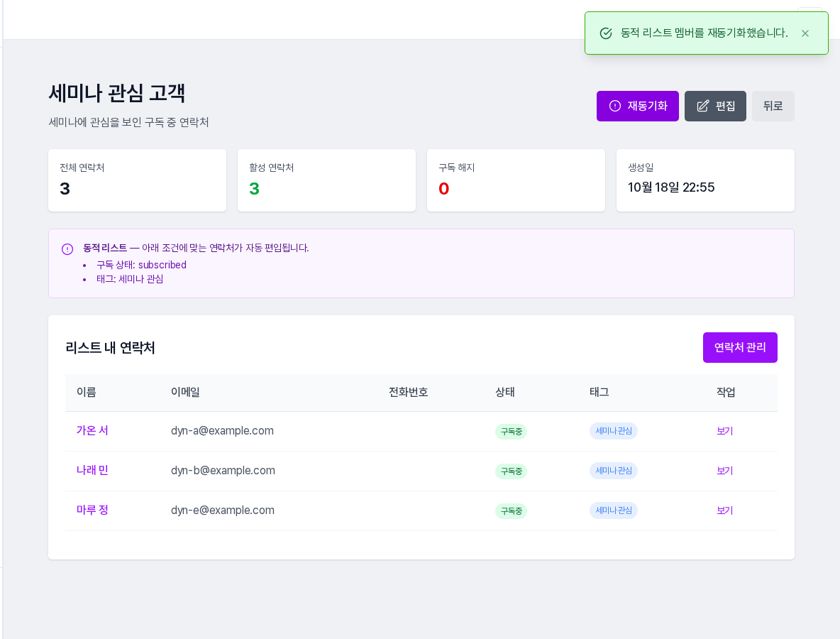
Task: Click the 생성일 date 10월 18일 22:55
Action: point(671,187)
